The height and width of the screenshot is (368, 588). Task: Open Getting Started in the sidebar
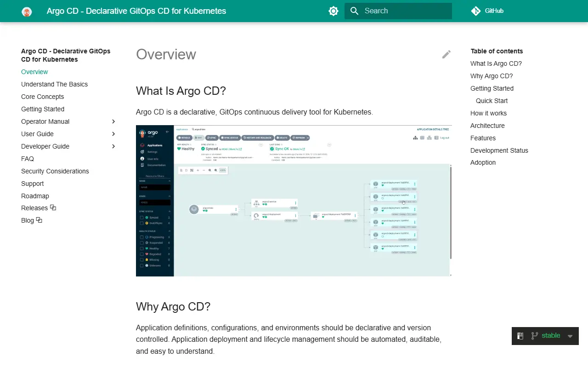(x=43, y=109)
